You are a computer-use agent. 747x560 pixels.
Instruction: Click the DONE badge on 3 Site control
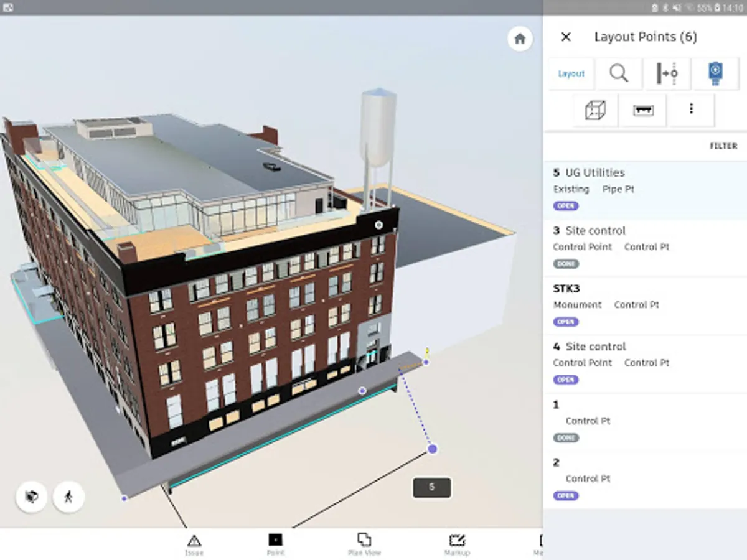click(566, 264)
